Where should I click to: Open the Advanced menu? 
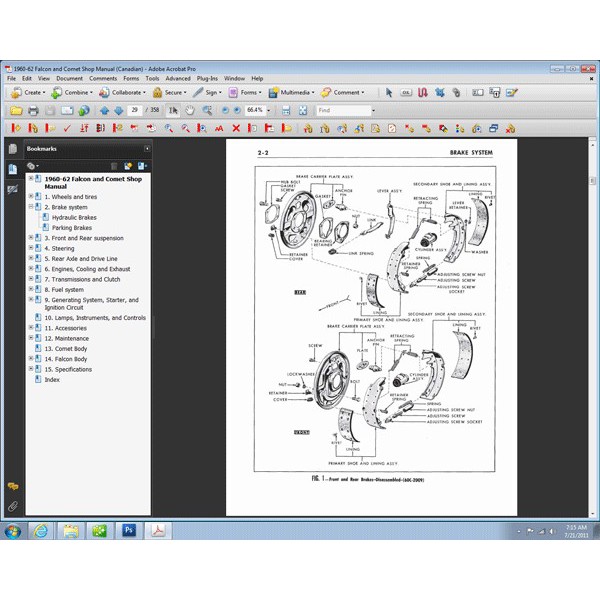[178, 78]
